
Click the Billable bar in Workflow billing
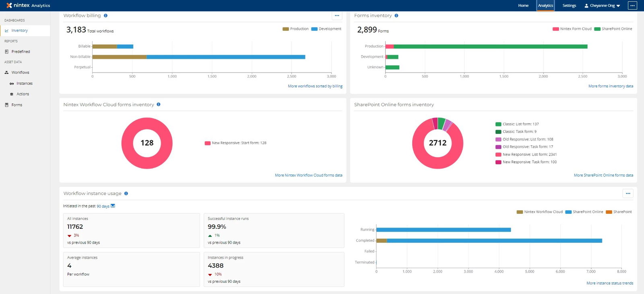click(113, 46)
